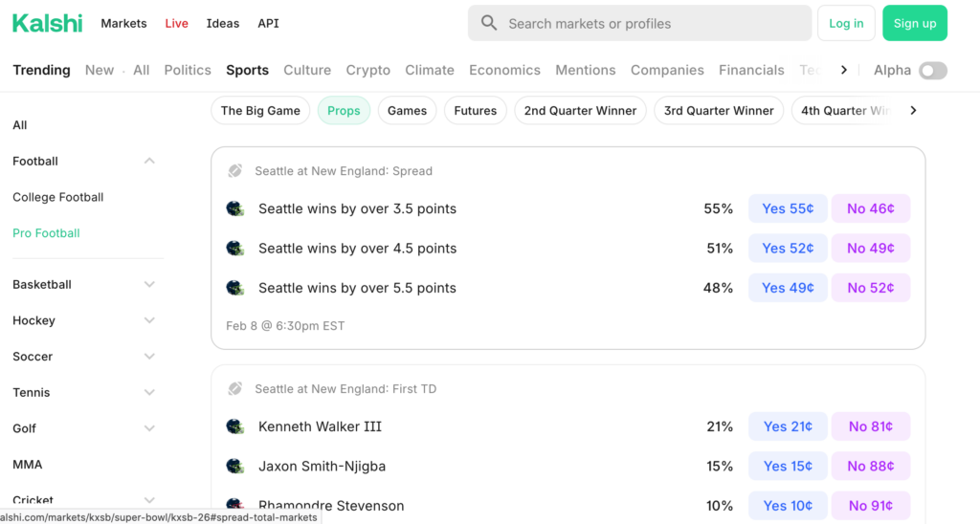Image resolution: width=980 pixels, height=524 pixels.
Task: Collapse the Football sidebar section
Action: (x=149, y=162)
